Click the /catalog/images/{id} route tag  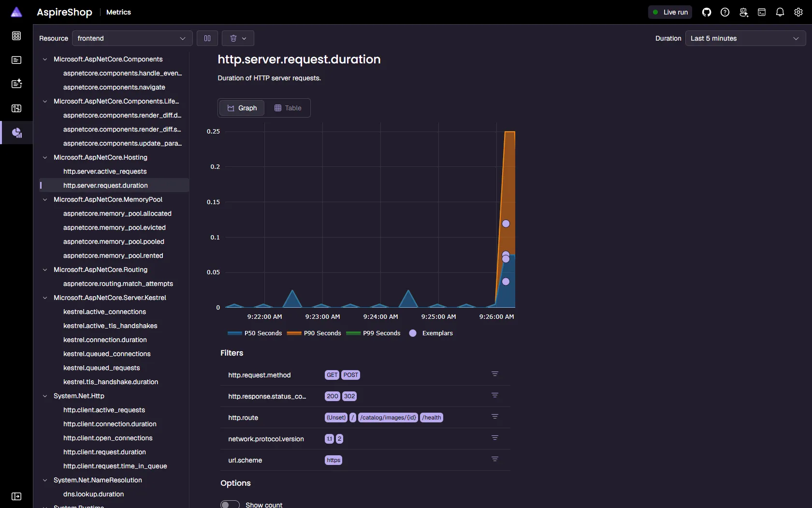[x=388, y=418]
